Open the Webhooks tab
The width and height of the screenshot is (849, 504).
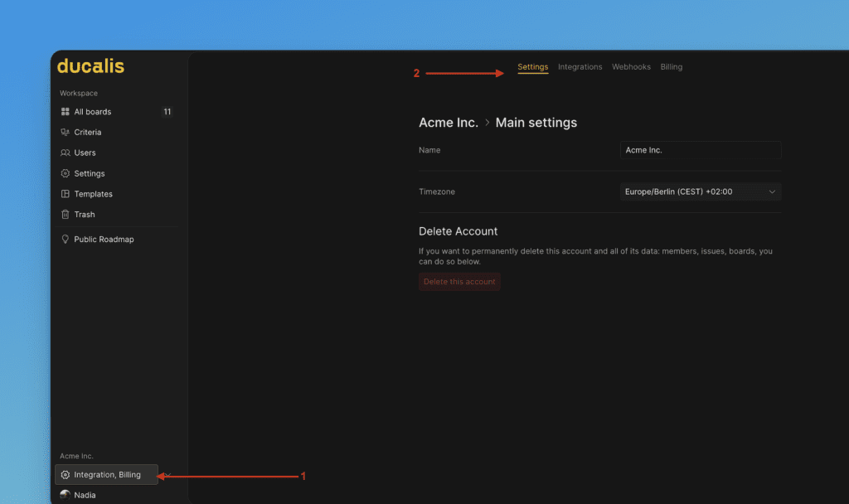[631, 66]
